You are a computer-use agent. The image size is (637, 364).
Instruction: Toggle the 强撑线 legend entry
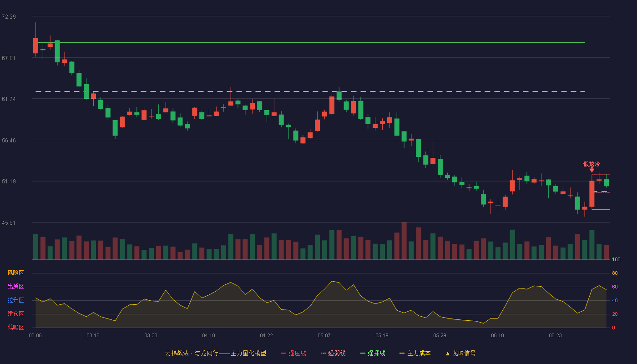point(373,353)
